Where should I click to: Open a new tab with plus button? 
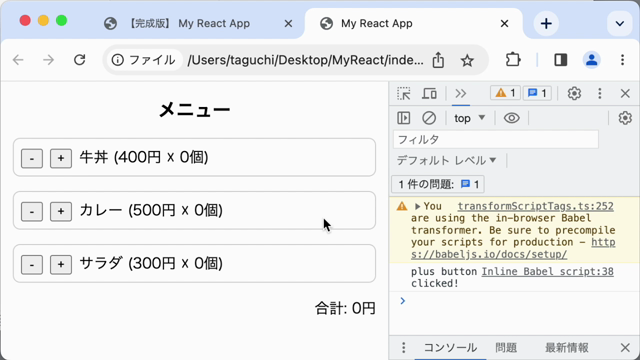(x=546, y=23)
